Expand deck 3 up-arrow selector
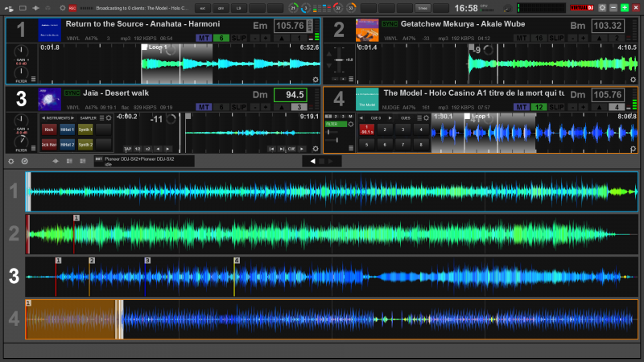Screen dimensions: 644x362 (x=282, y=107)
